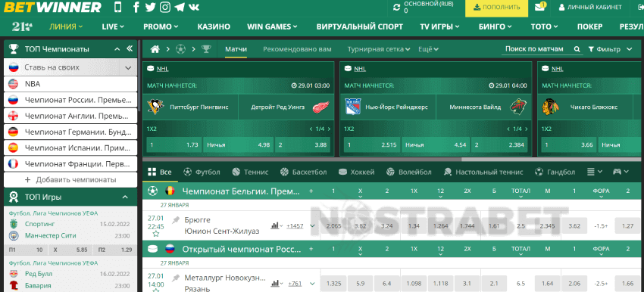Pin the Брюгге match
644x292 pixels.
[x=176, y=220]
